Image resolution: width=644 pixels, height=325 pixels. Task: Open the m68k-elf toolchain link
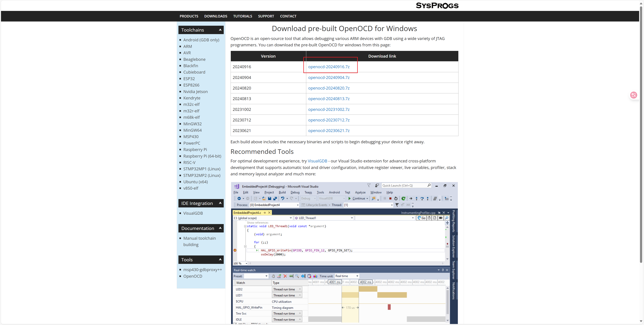pyautogui.click(x=192, y=117)
